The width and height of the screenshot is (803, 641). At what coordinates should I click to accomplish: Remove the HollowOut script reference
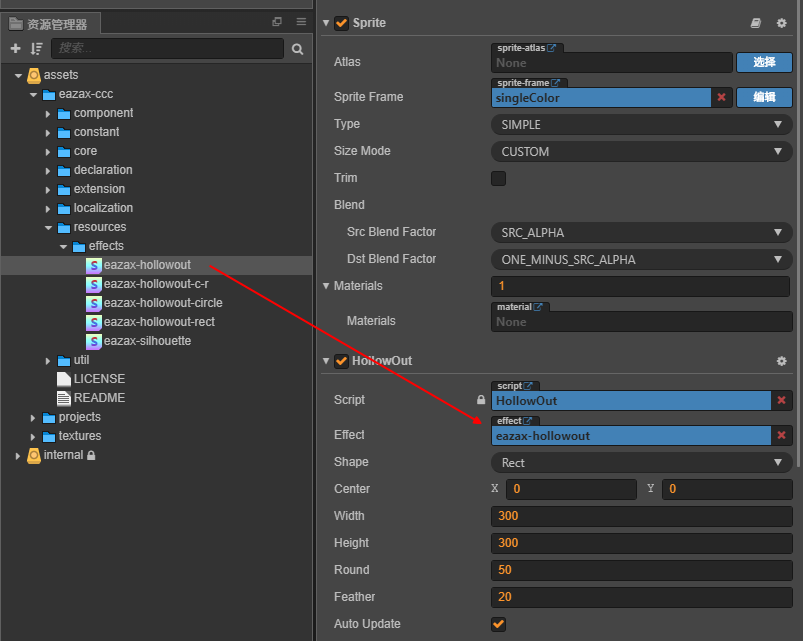(x=781, y=400)
